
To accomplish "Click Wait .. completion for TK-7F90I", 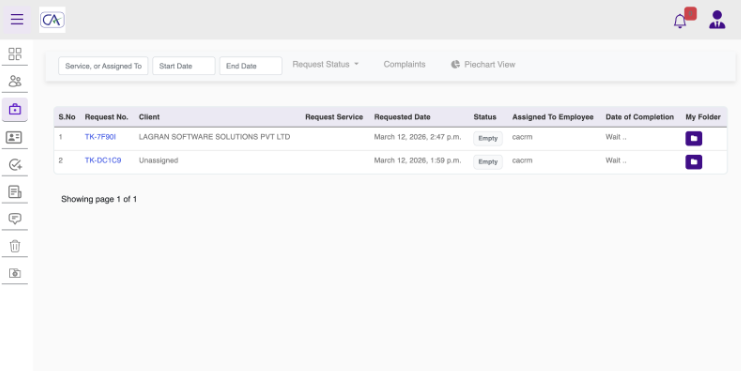I will click(616, 137).
